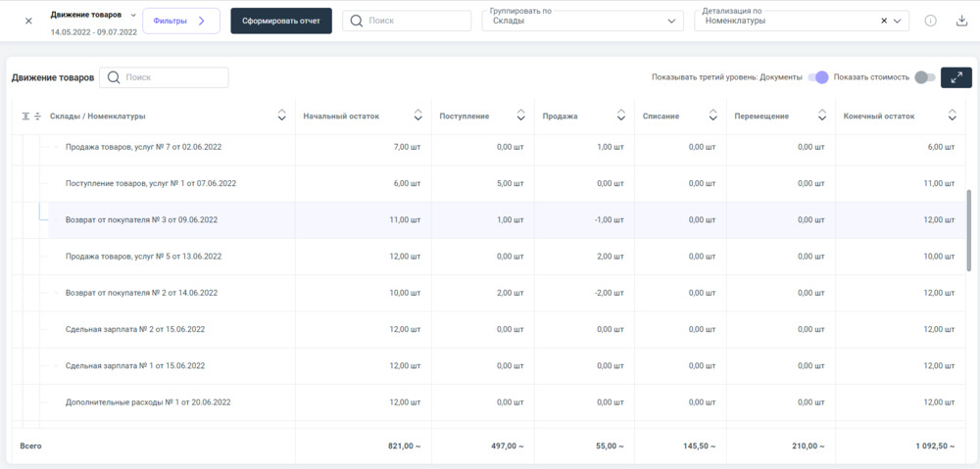
Task: Download the report via download icon
Action: (x=961, y=21)
